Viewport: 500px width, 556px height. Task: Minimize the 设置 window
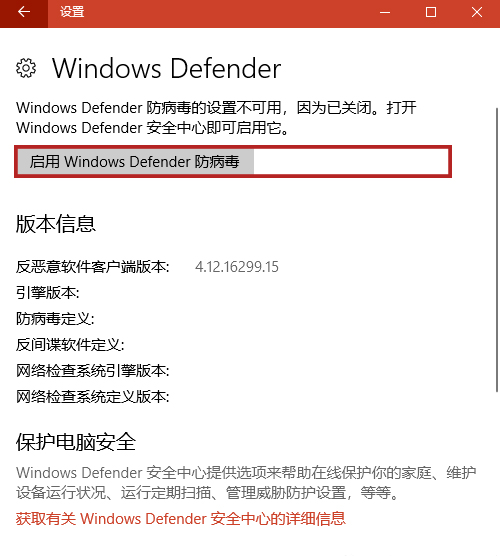click(385, 12)
